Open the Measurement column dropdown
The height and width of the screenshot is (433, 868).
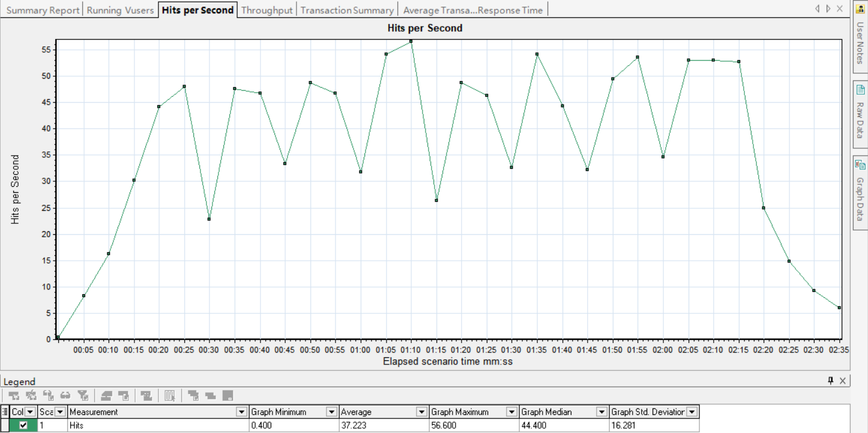242,412
